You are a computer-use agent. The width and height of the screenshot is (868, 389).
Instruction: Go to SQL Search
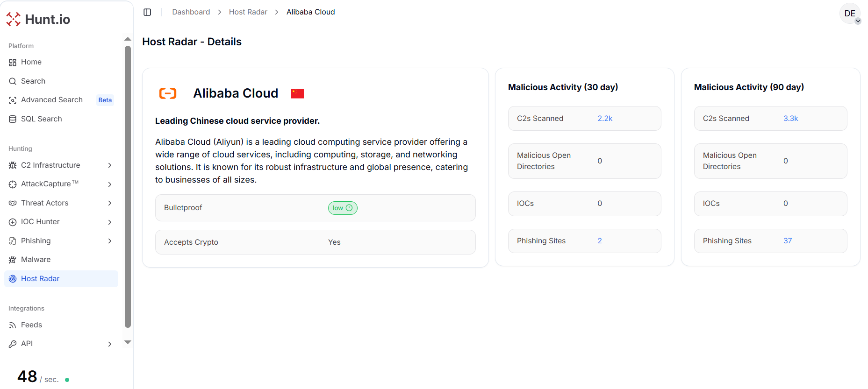[41, 119]
